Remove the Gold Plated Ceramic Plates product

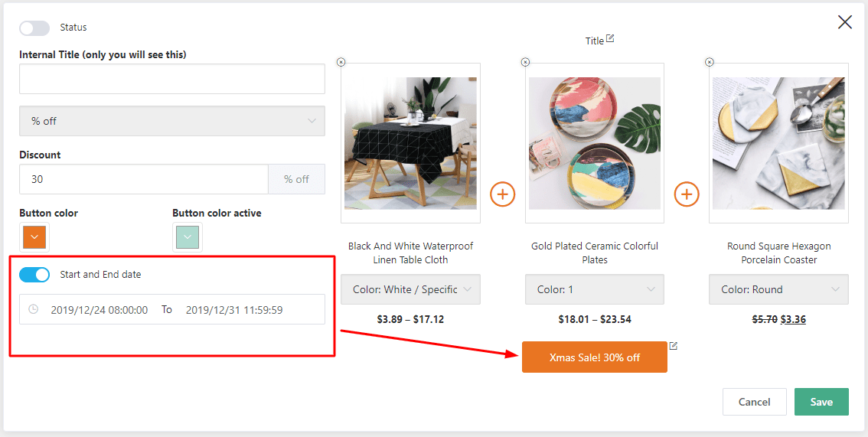525,62
